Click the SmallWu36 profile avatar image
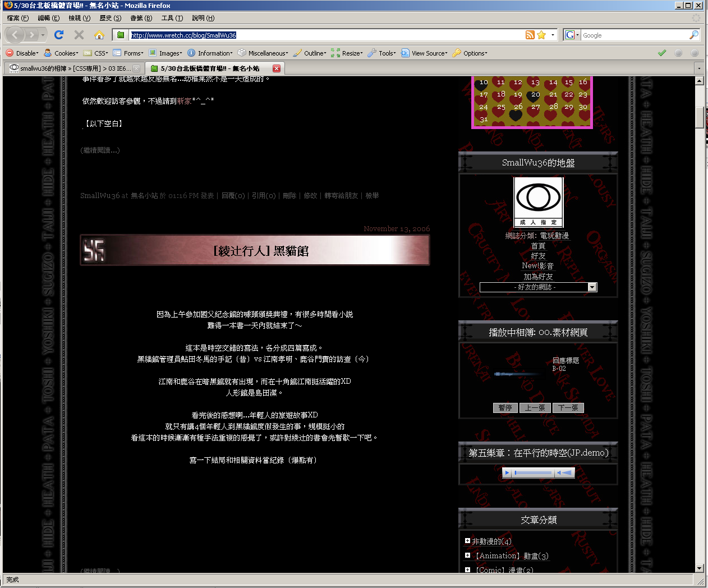 click(x=538, y=202)
